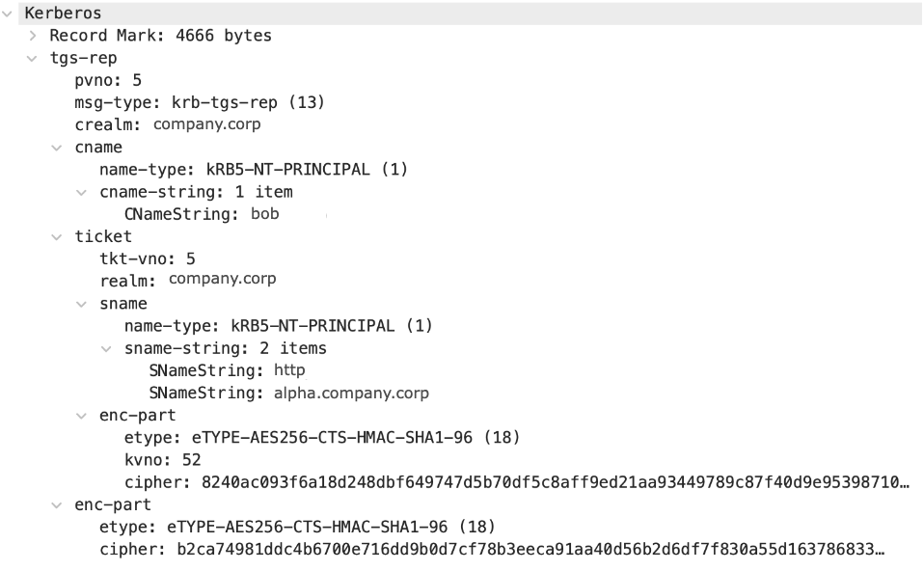Select cipher starting with 8240ac093f6a
This screenshot has height=571, width=924.
516,482
